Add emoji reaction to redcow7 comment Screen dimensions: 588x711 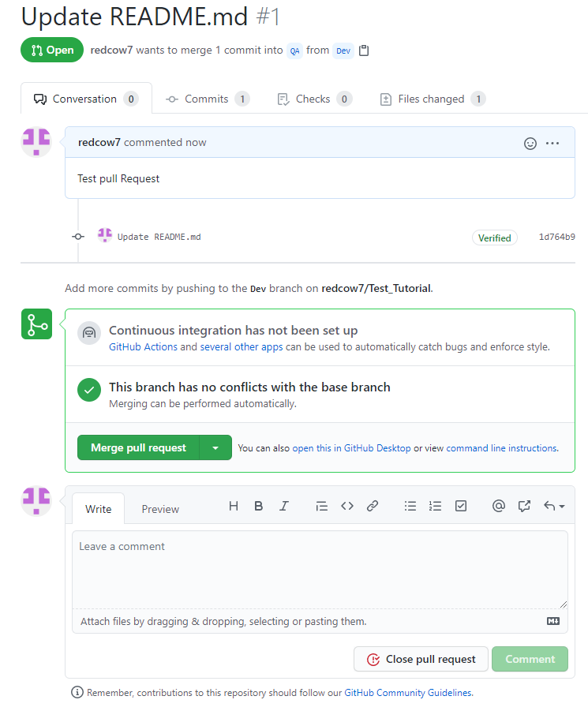(530, 144)
